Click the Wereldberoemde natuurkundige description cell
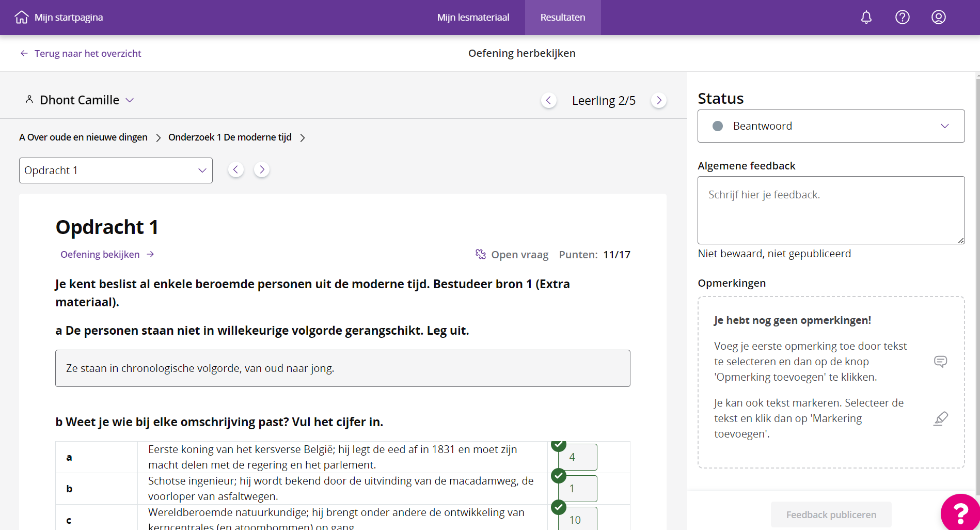This screenshot has height=530, width=980. (x=342, y=518)
